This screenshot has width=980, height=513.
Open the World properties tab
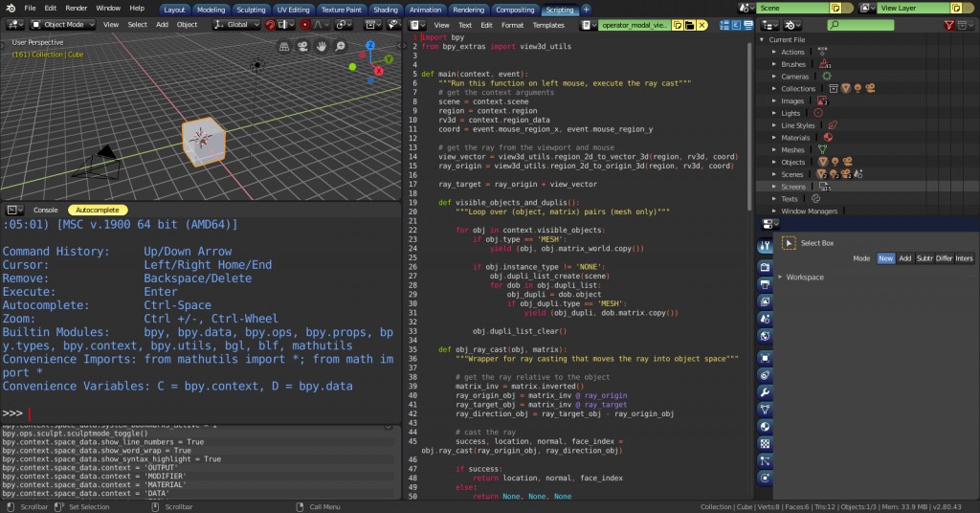point(765,337)
